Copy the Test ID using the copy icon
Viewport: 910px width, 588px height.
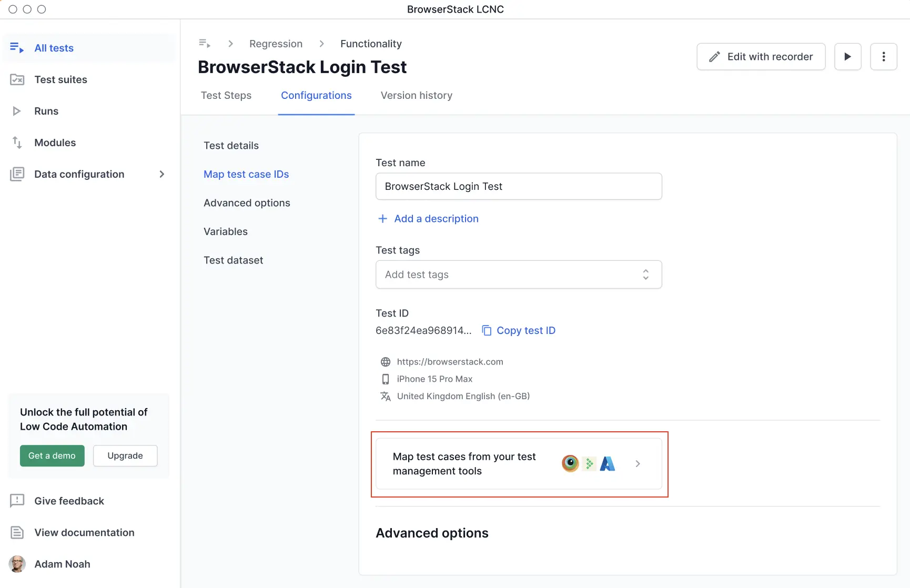487,330
